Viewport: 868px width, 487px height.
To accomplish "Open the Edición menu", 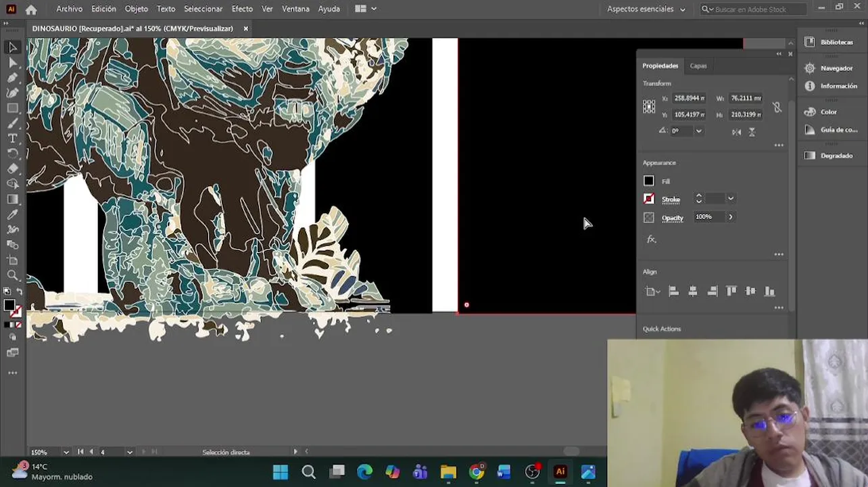I will pyautogui.click(x=104, y=9).
